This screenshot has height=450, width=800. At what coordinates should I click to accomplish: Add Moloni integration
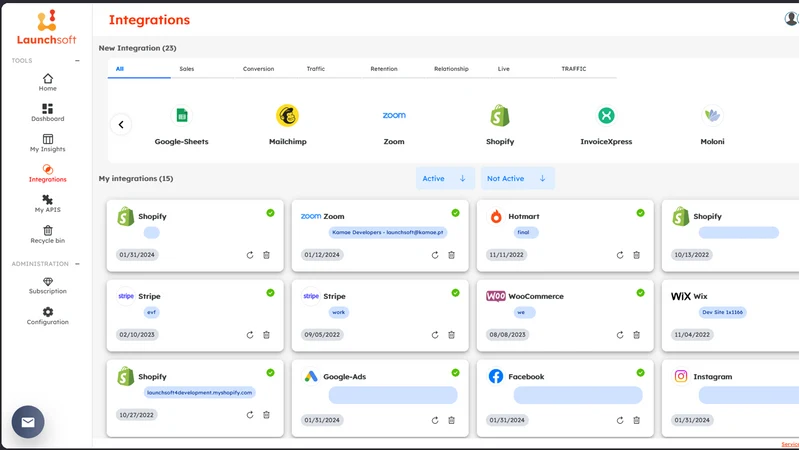[x=712, y=126]
